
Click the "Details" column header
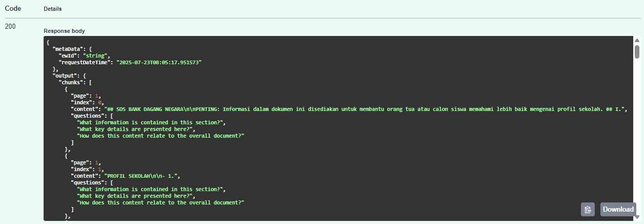point(53,9)
